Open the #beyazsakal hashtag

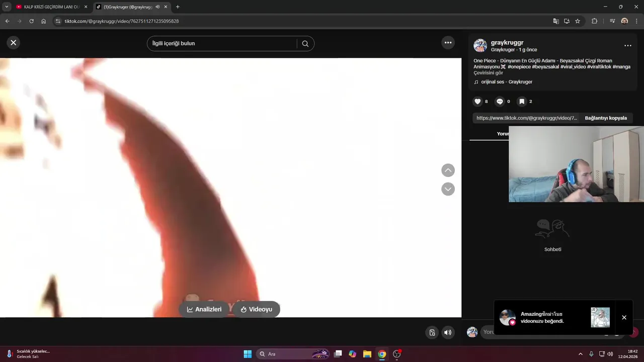pyautogui.click(x=545, y=67)
